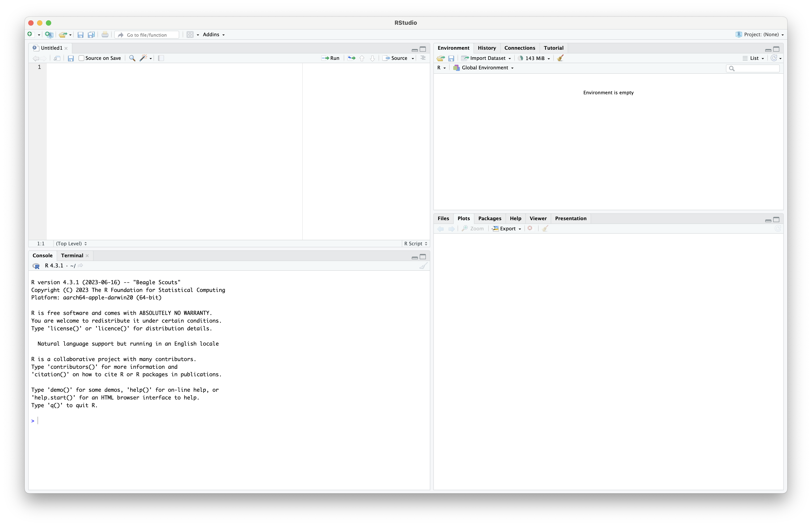Open the workspace panes grid icon
The height and width of the screenshot is (526, 812).
[x=190, y=34]
